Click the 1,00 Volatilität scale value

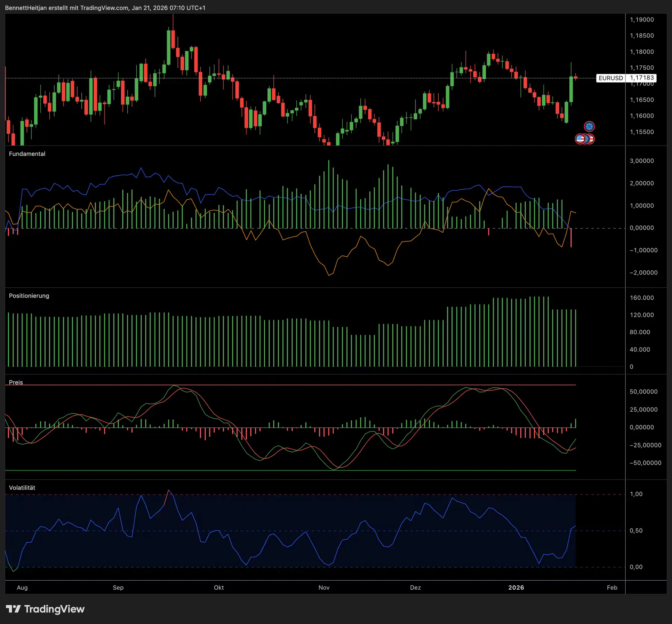pos(636,494)
